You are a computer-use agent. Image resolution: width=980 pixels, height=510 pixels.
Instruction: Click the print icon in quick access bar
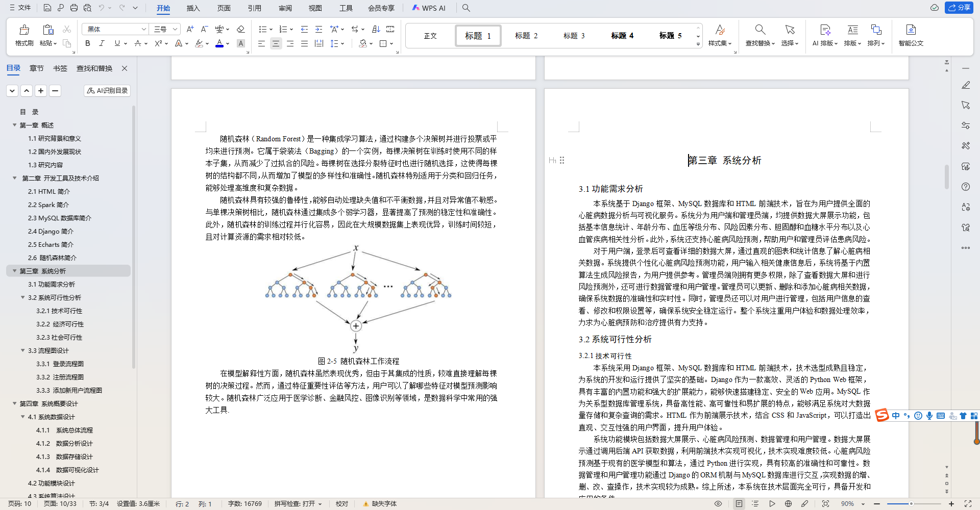coord(74,8)
